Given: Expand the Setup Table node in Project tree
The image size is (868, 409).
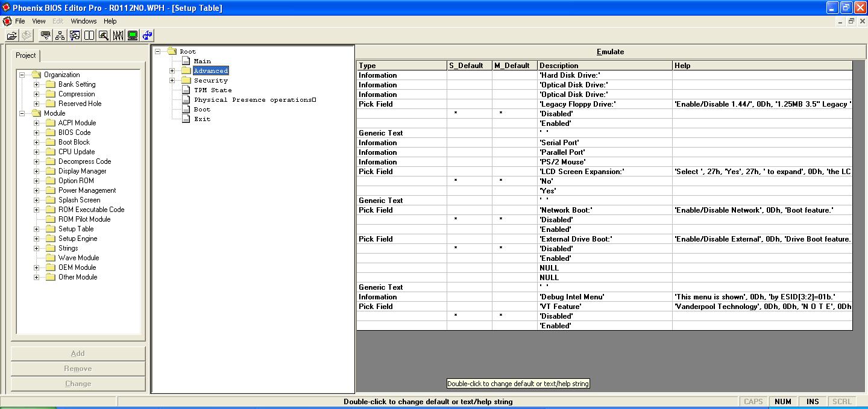Looking at the screenshot, I should (37, 229).
